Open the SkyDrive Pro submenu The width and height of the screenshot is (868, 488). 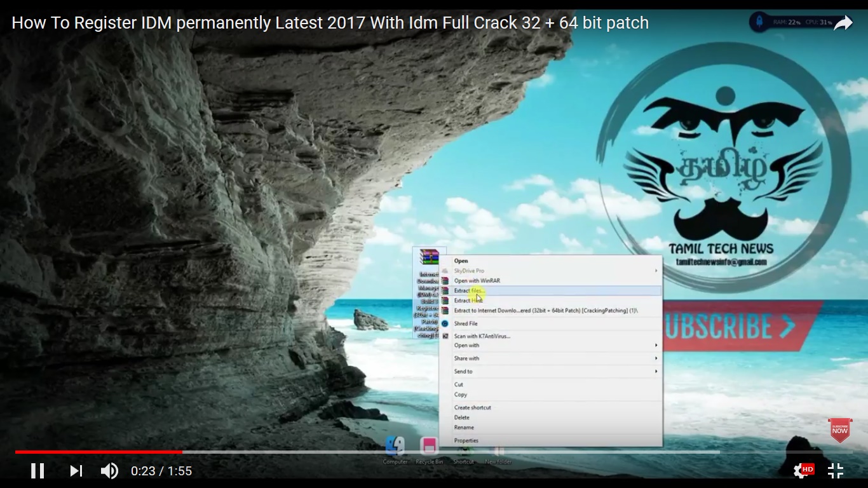[551, 271]
